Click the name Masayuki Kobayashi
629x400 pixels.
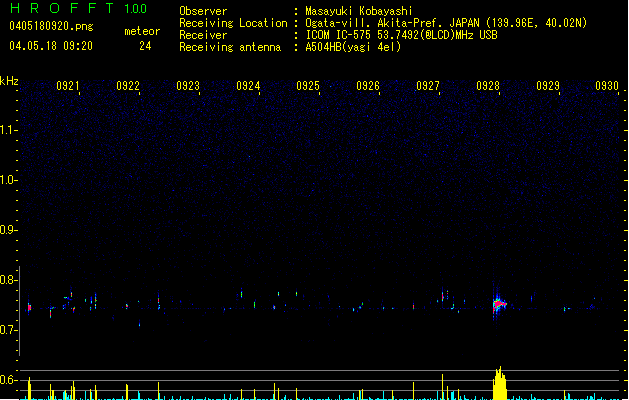pos(359,11)
